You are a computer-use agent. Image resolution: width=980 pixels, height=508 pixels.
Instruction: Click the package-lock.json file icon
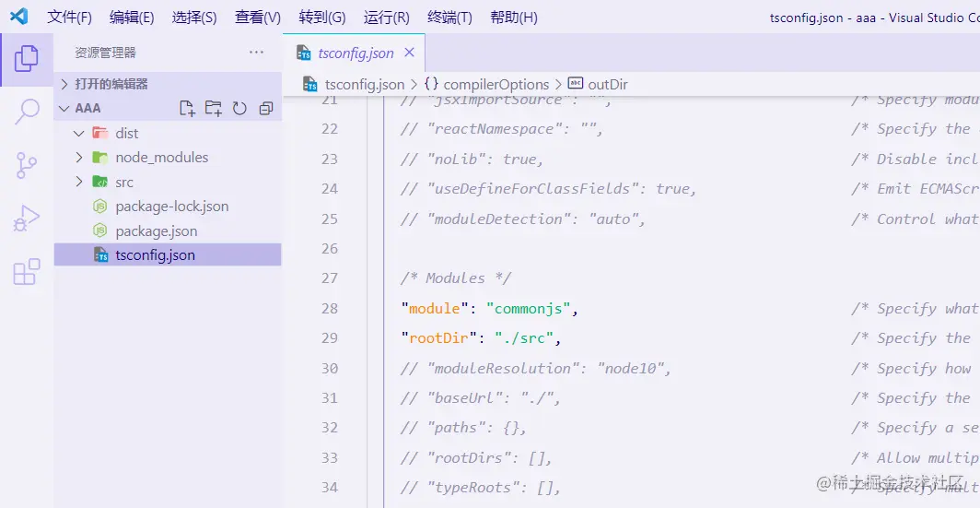click(x=99, y=206)
